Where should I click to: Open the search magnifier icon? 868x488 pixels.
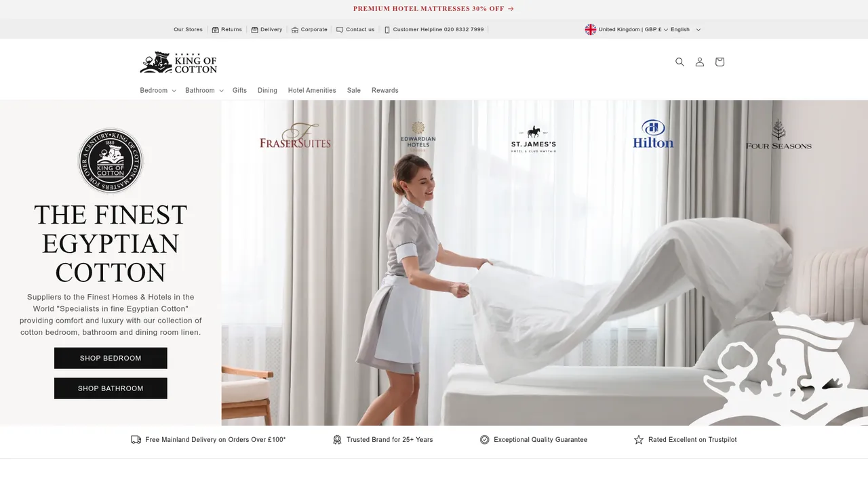pyautogui.click(x=679, y=62)
